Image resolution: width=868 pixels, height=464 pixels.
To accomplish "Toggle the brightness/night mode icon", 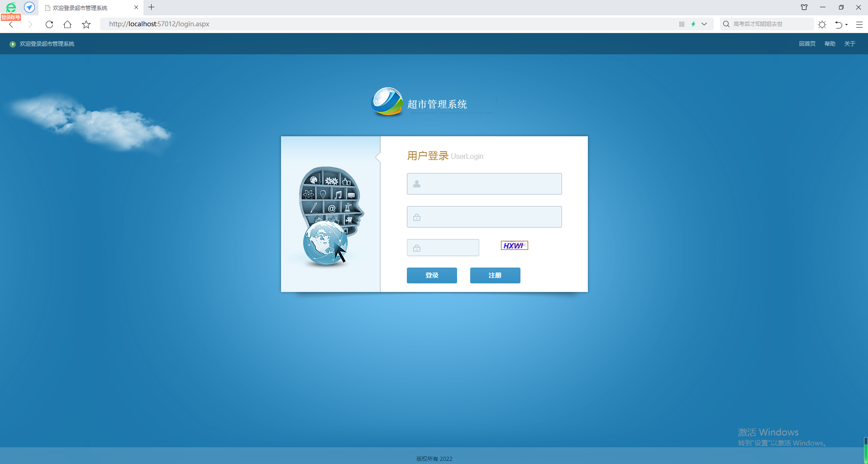I will (822, 24).
